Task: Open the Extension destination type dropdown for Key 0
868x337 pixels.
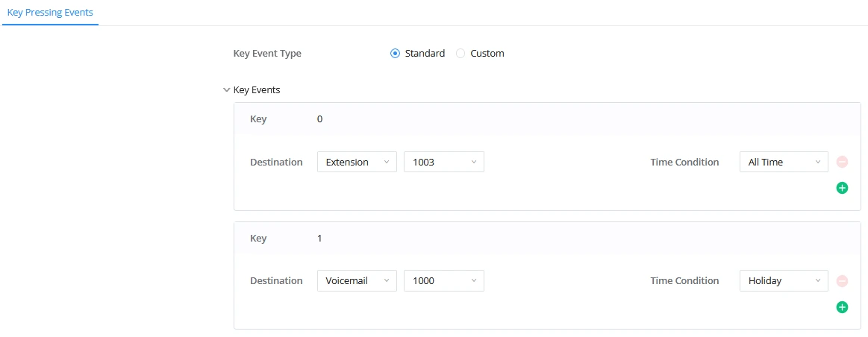Action: (357, 162)
